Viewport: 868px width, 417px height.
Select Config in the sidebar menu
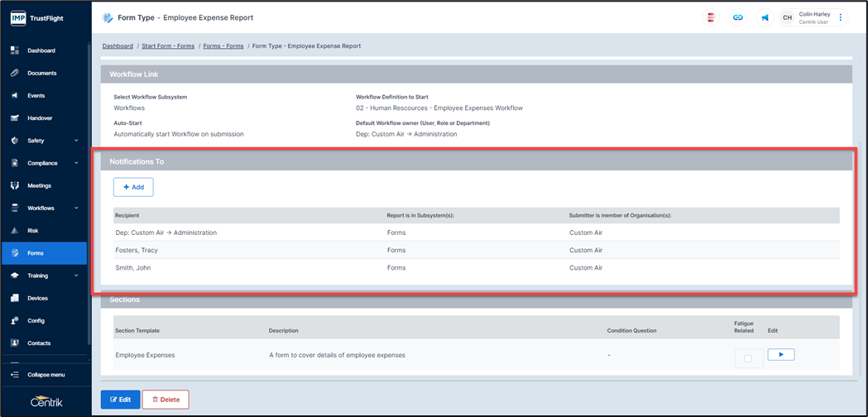click(x=36, y=321)
